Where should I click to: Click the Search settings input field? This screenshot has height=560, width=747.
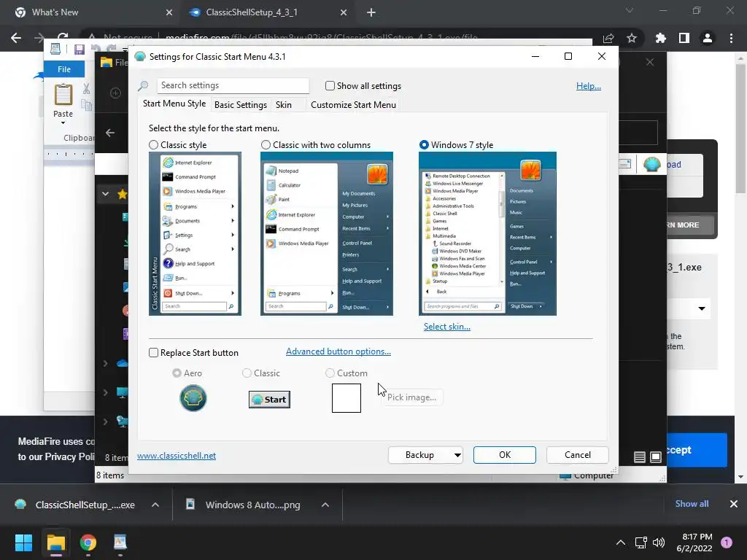point(233,86)
